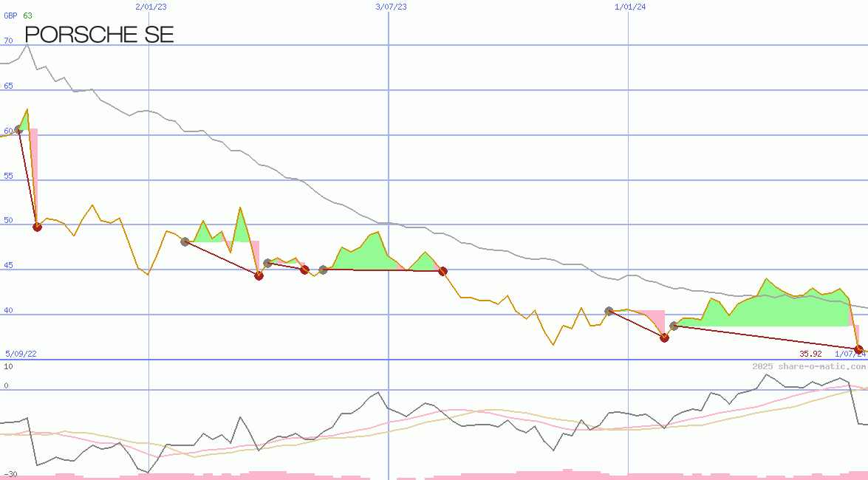Select the gray marker starting the flat red line at 45

(x=324, y=270)
